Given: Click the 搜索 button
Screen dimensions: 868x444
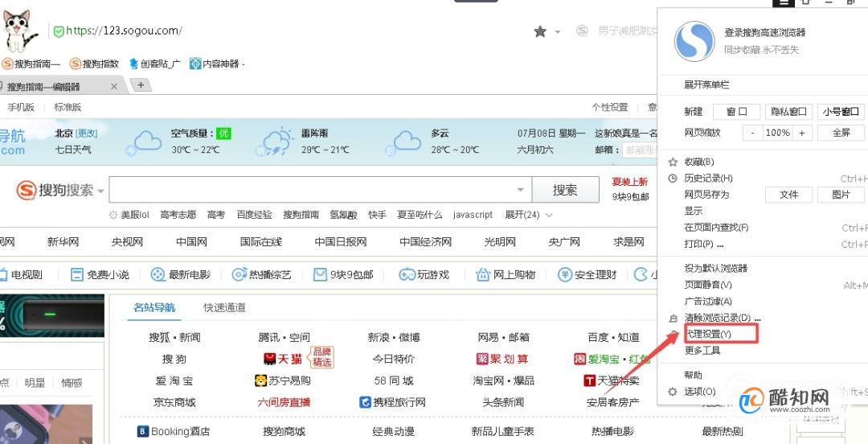Looking at the screenshot, I should click(565, 190).
